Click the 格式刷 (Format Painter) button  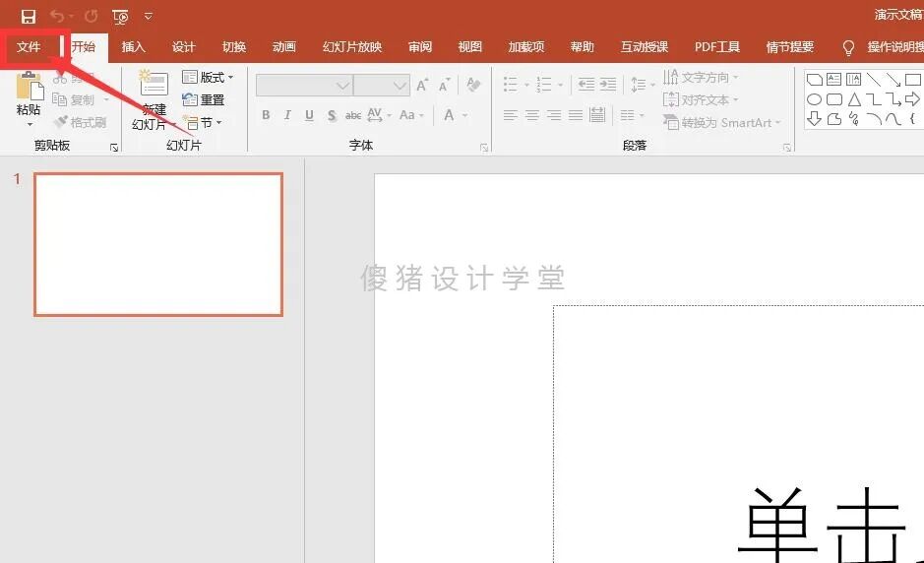tap(80, 122)
